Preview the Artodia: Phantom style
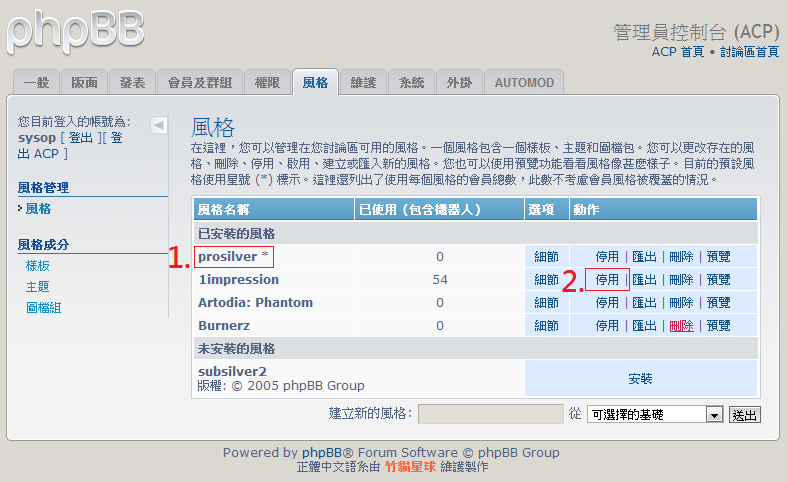The image size is (788, 482). 718,303
